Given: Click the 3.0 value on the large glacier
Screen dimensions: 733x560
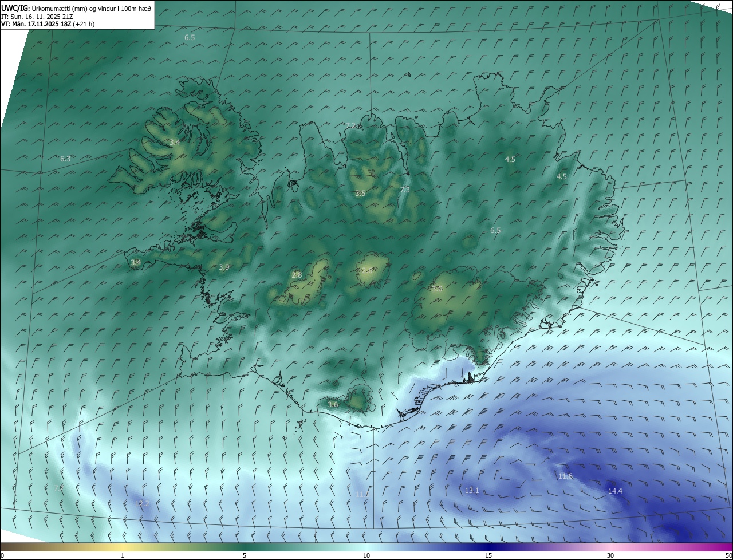Looking at the screenshot, I should 437,289.
